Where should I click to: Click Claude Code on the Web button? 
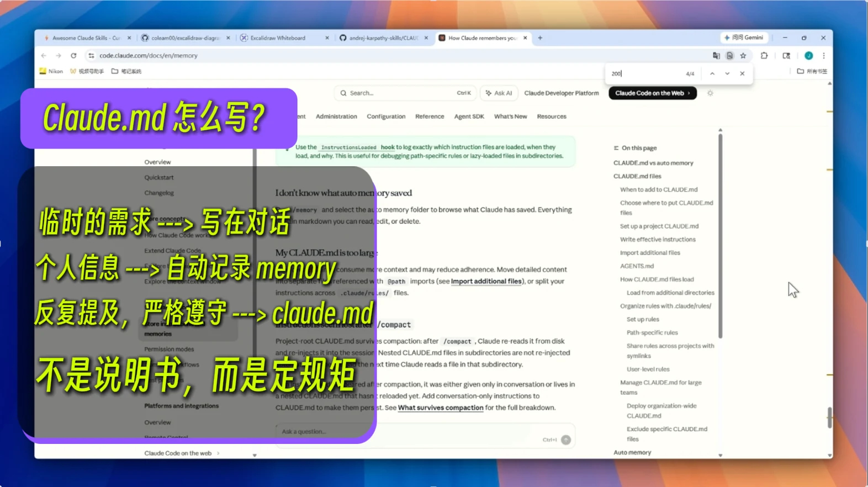pyautogui.click(x=653, y=93)
